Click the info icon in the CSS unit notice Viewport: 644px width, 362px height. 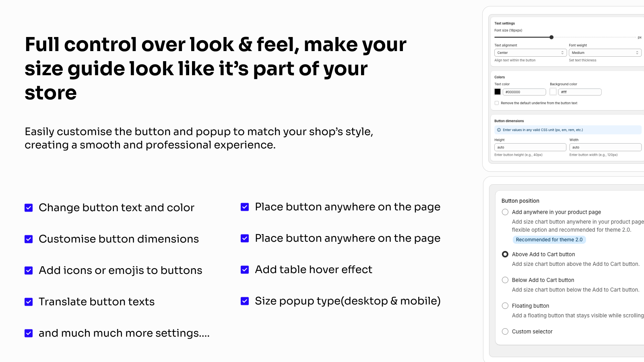499,130
